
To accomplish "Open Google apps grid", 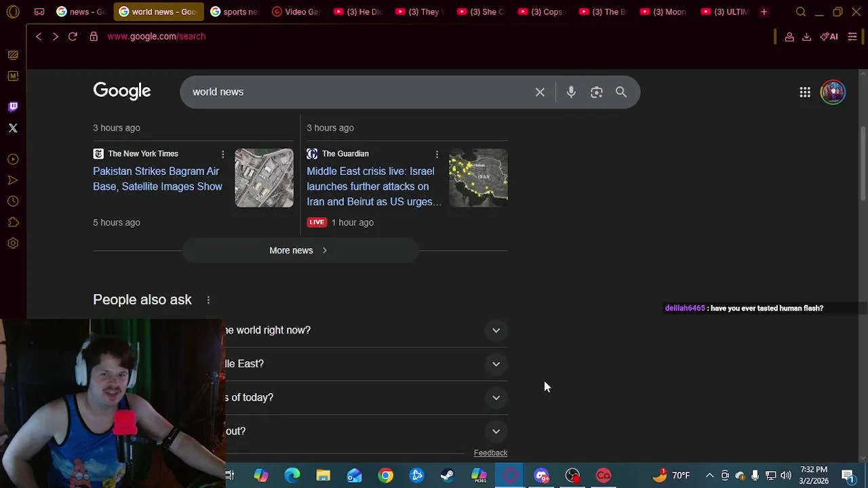I will pos(805,92).
